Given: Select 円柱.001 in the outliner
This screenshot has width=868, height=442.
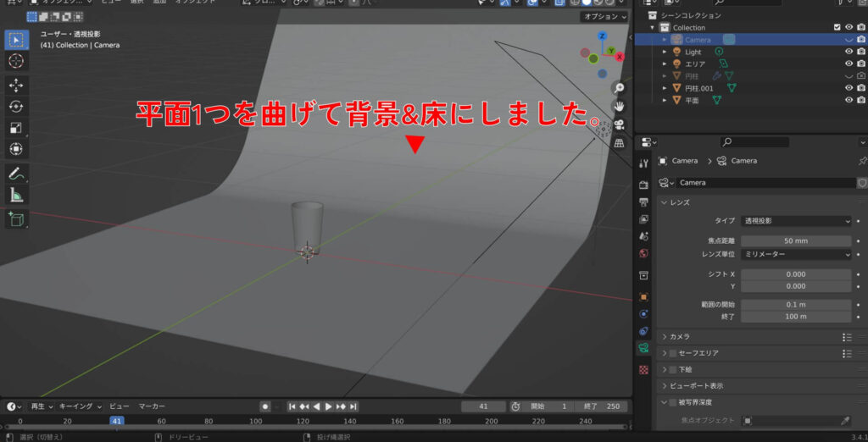Looking at the screenshot, I should [x=699, y=88].
